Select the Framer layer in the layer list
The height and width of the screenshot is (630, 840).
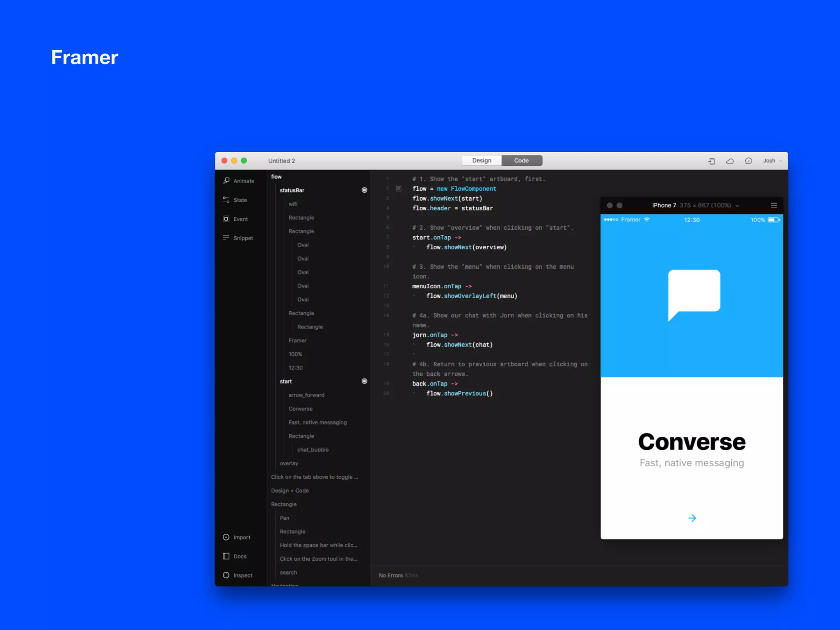click(x=297, y=340)
